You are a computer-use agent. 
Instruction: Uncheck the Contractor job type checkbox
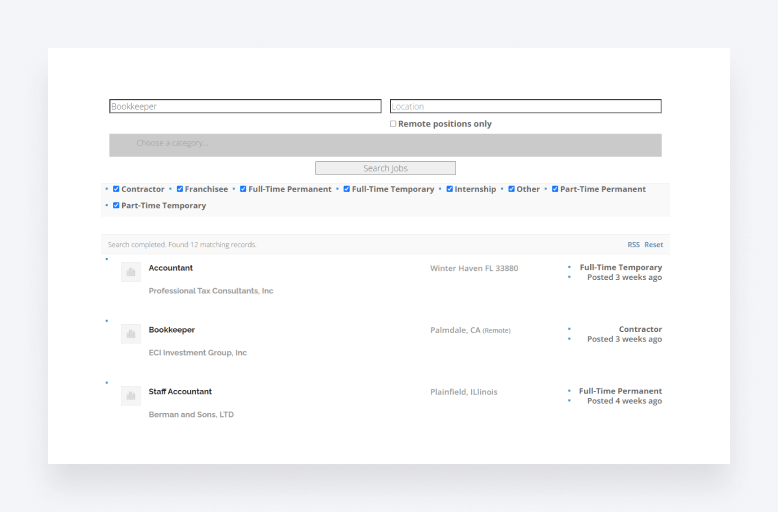pos(116,189)
